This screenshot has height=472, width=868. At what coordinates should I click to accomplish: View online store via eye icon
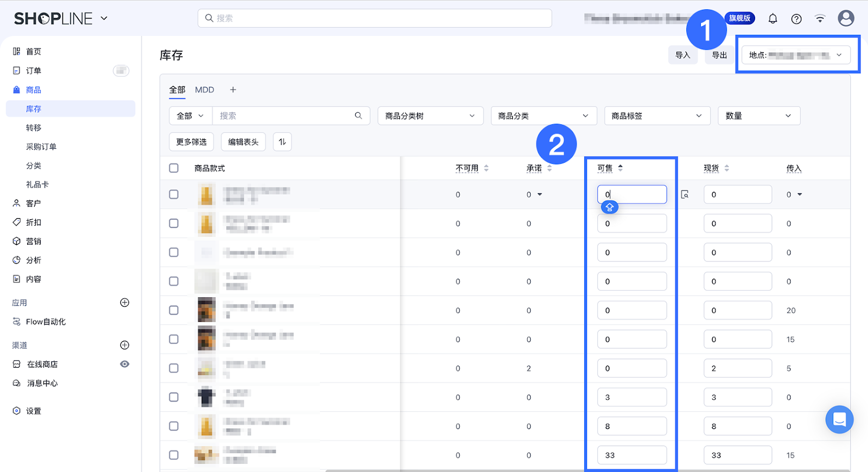[124, 364]
